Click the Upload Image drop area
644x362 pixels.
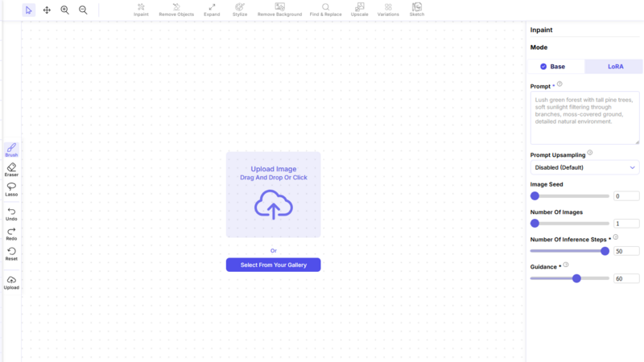[x=273, y=195]
